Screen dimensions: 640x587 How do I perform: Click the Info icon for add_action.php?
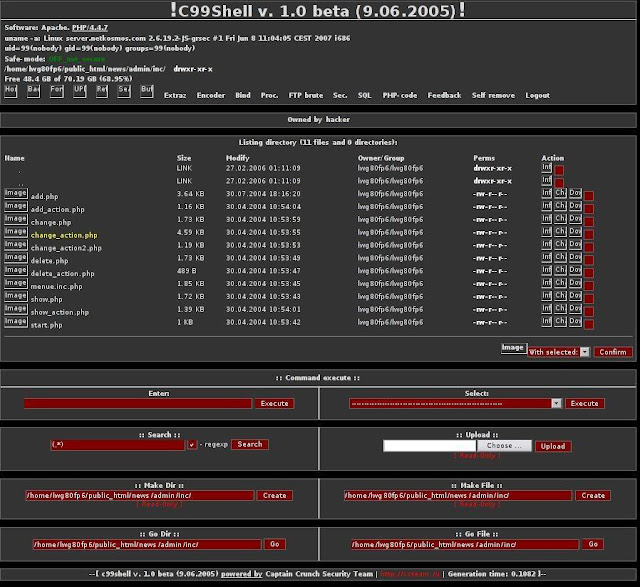[x=547, y=206]
